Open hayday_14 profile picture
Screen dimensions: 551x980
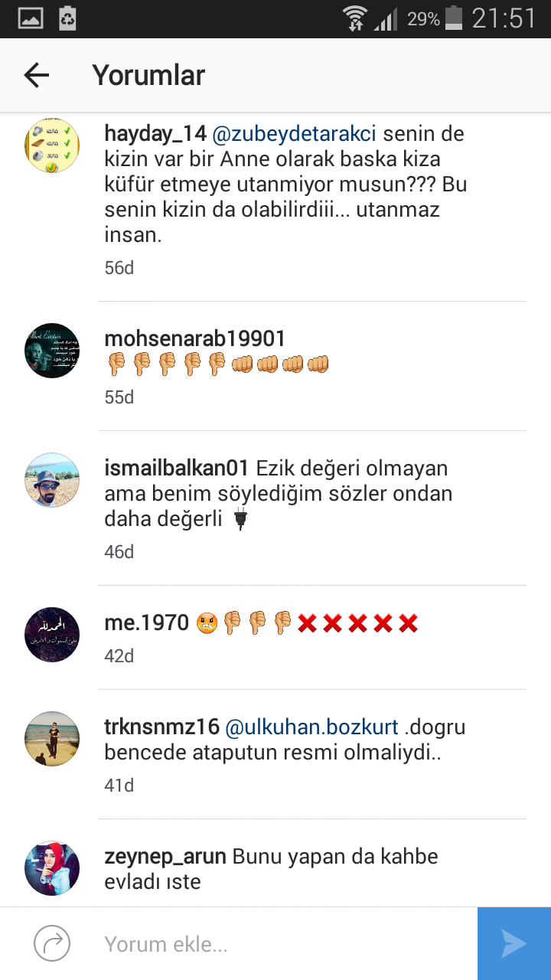(x=52, y=145)
